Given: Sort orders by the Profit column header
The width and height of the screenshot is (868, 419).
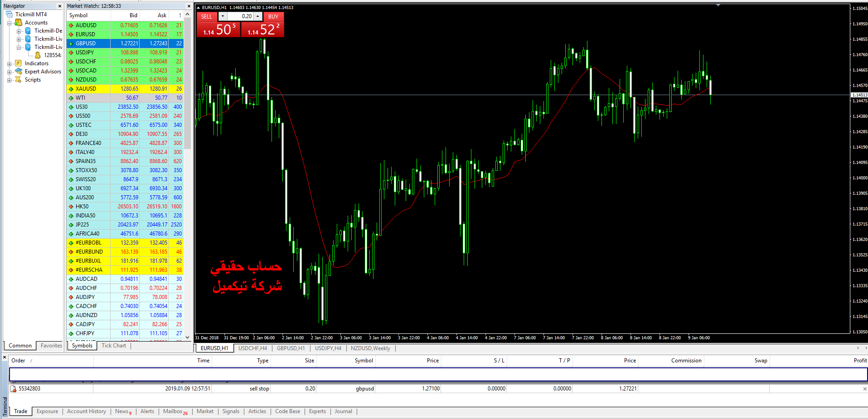Looking at the screenshot, I should (x=818, y=361).
